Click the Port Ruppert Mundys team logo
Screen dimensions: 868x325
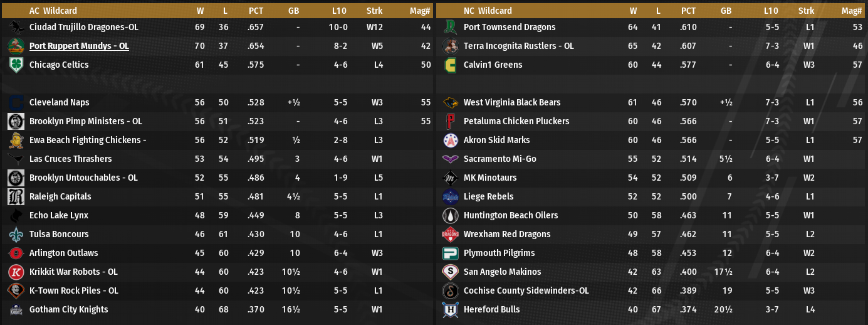(x=16, y=46)
